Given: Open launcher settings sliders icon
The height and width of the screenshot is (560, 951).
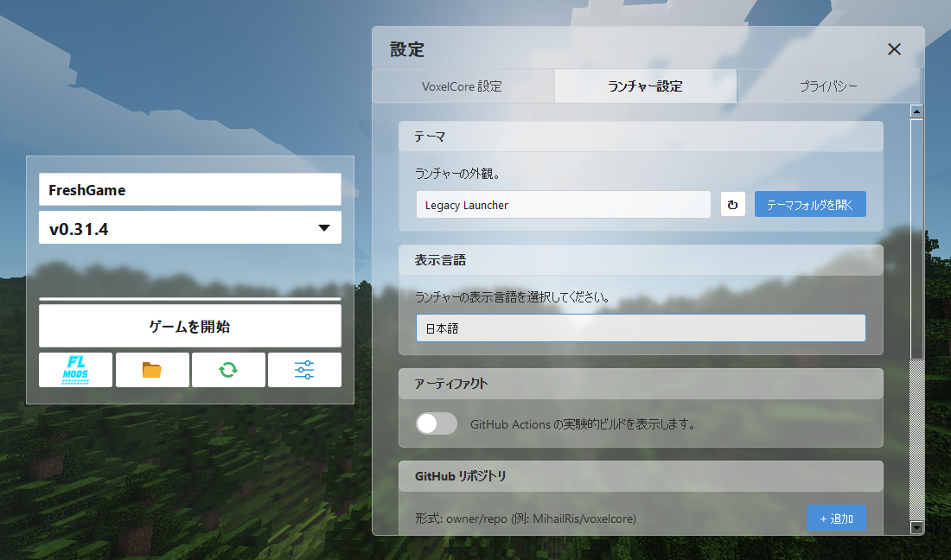Looking at the screenshot, I should (x=304, y=370).
